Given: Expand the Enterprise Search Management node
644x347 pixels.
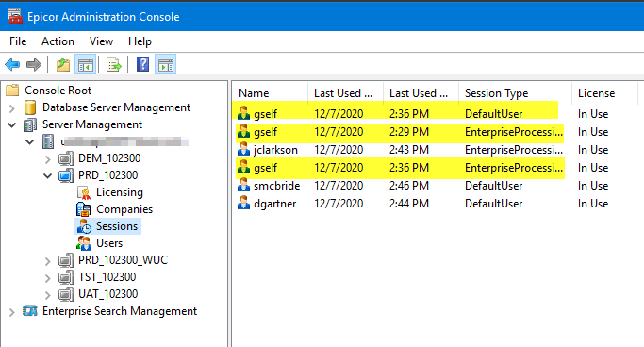Looking at the screenshot, I should click(x=12, y=312).
